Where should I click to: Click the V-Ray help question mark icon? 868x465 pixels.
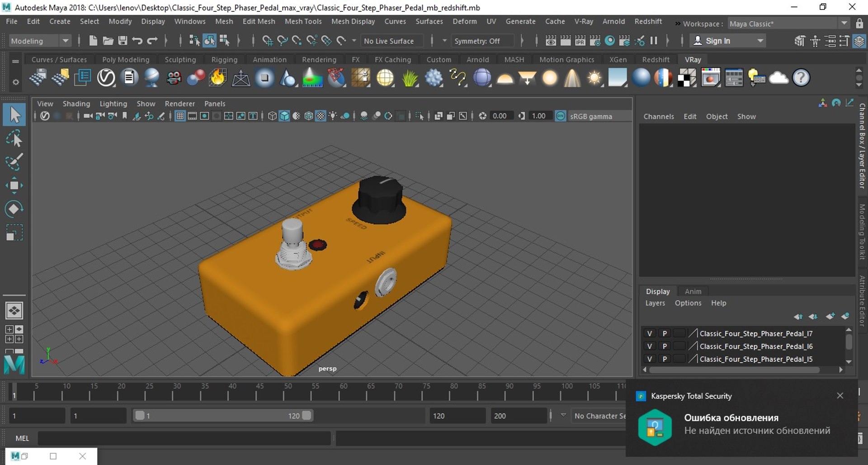pyautogui.click(x=801, y=78)
